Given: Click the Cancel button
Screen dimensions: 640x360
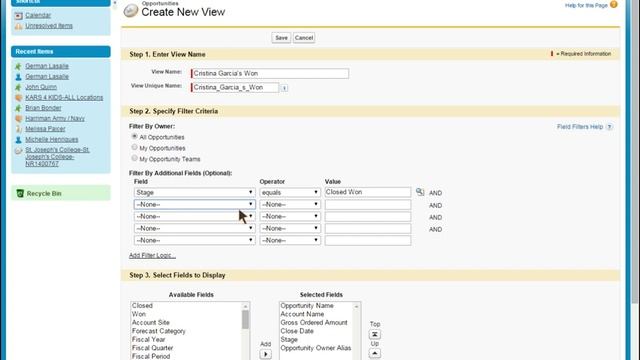Looking at the screenshot, I should tap(304, 38).
